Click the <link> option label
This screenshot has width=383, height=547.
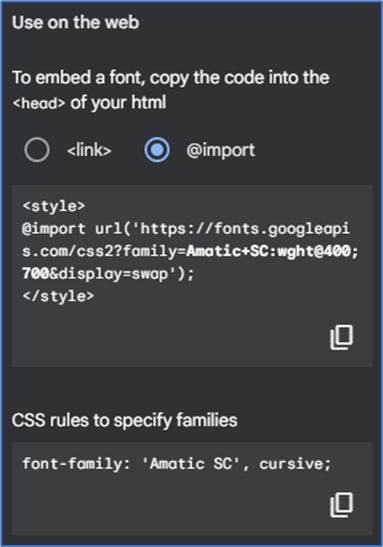click(x=89, y=150)
